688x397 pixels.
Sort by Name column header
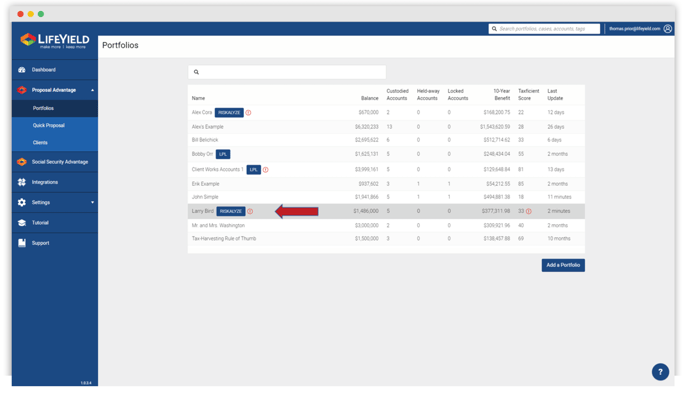[x=198, y=98]
